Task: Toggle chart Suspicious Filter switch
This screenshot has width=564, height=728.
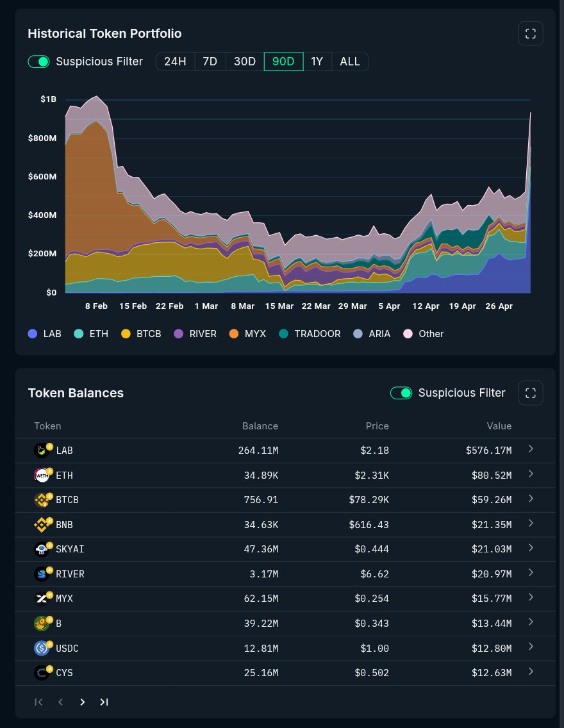Action: (x=38, y=62)
